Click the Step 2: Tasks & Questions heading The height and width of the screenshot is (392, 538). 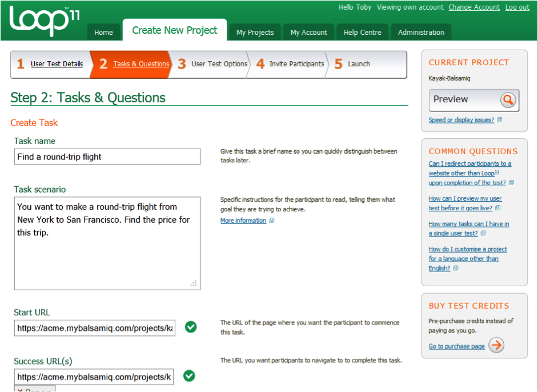(88, 98)
